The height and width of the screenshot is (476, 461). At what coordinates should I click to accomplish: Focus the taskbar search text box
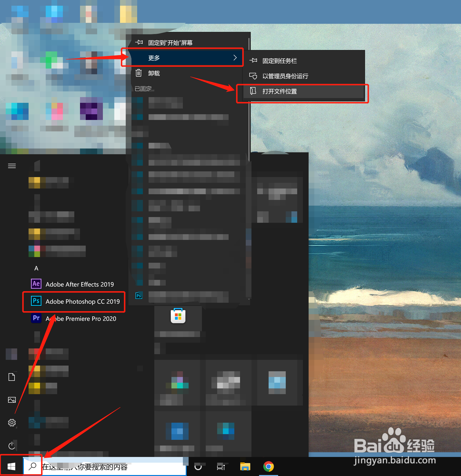pyautogui.click(x=105, y=466)
